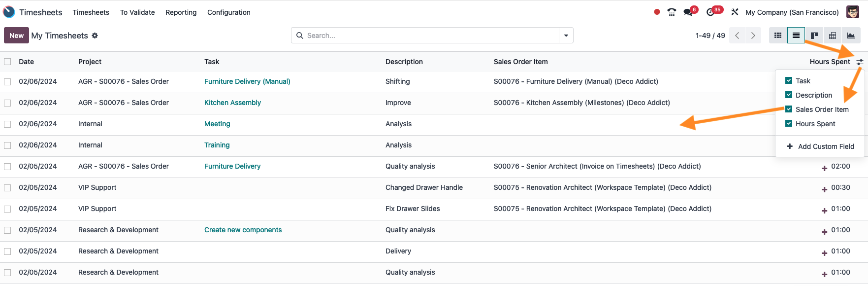Switch to graph view icon
The image size is (868, 286).
coord(851,36)
